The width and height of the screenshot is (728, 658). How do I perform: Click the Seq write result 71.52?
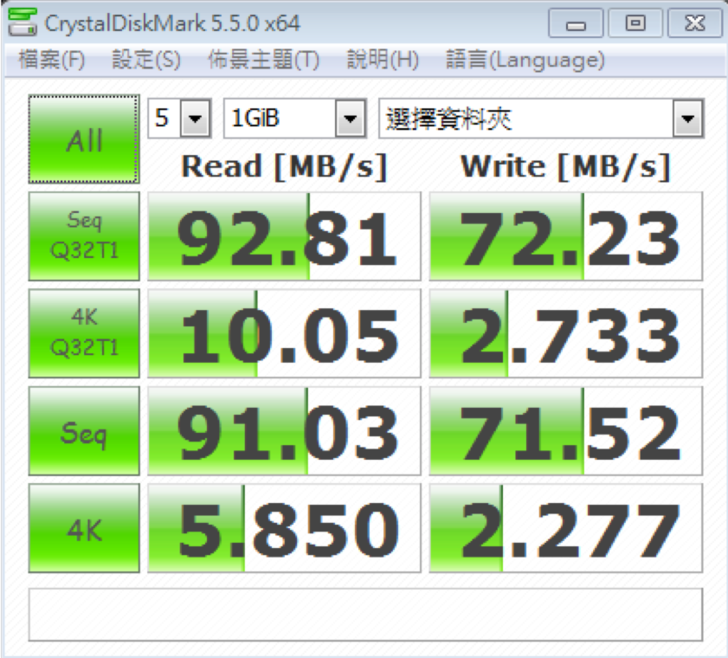click(x=566, y=431)
